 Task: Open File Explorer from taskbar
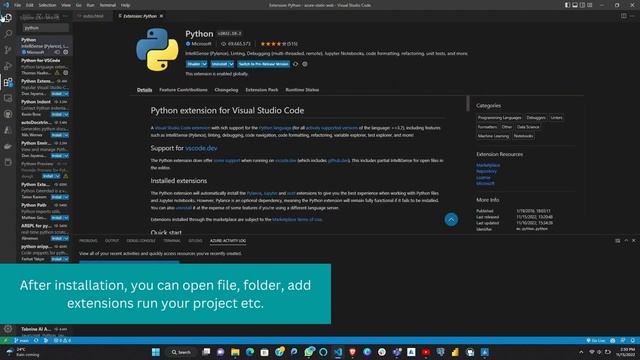235,352
